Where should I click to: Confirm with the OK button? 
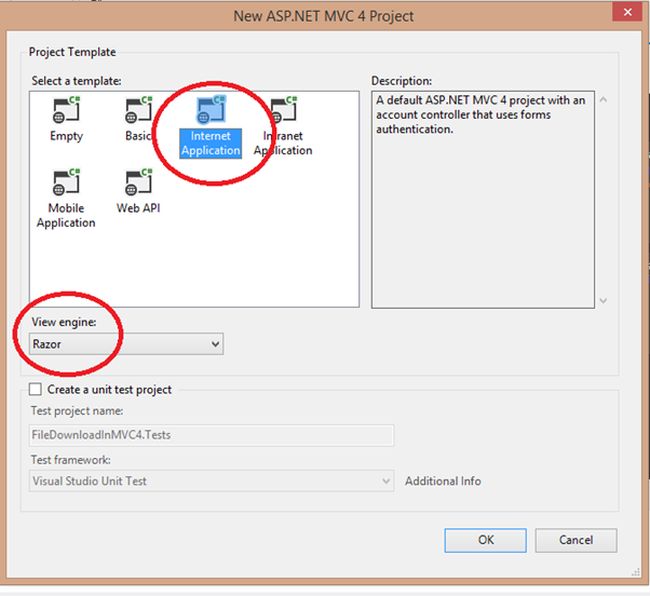pyautogui.click(x=485, y=540)
